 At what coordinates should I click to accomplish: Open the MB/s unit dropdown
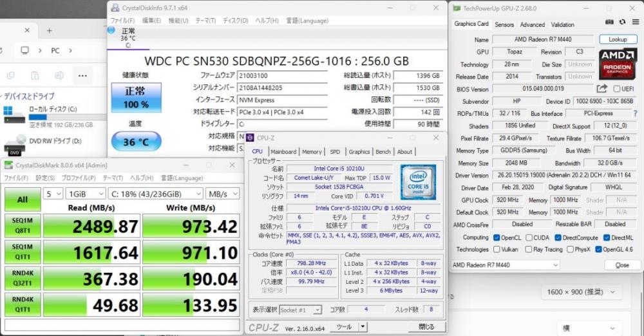coord(223,194)
